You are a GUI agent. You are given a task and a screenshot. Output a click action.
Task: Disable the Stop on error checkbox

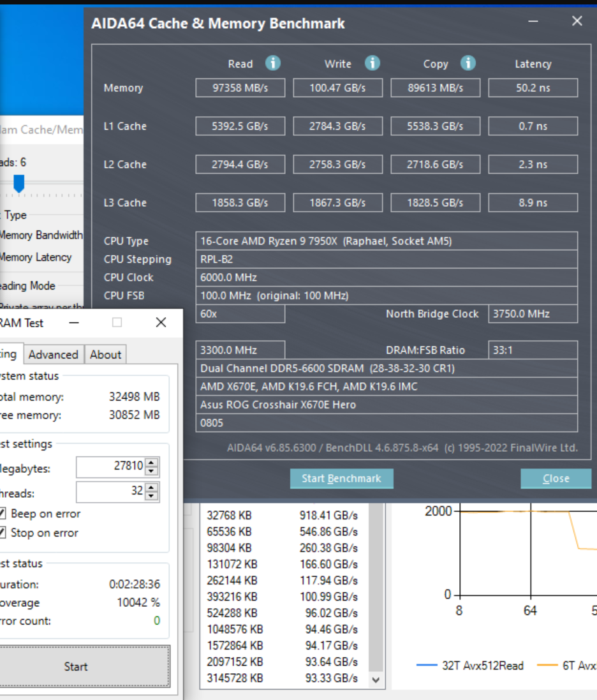click(3, 533)
